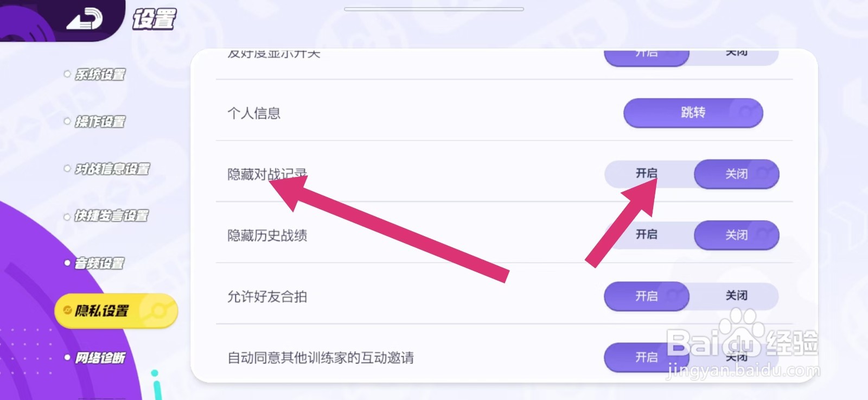Click the drag handle bar at top
The height and width of the screenshot is (400, 868).
pyautogui.click(x=434, y=9)
